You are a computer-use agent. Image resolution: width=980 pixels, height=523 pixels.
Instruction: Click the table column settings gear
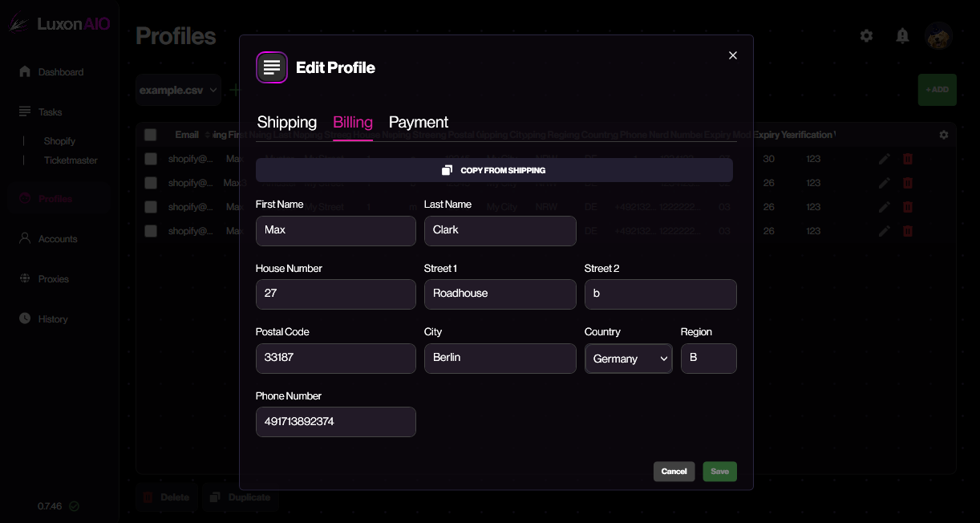click(x=944, y=135)
